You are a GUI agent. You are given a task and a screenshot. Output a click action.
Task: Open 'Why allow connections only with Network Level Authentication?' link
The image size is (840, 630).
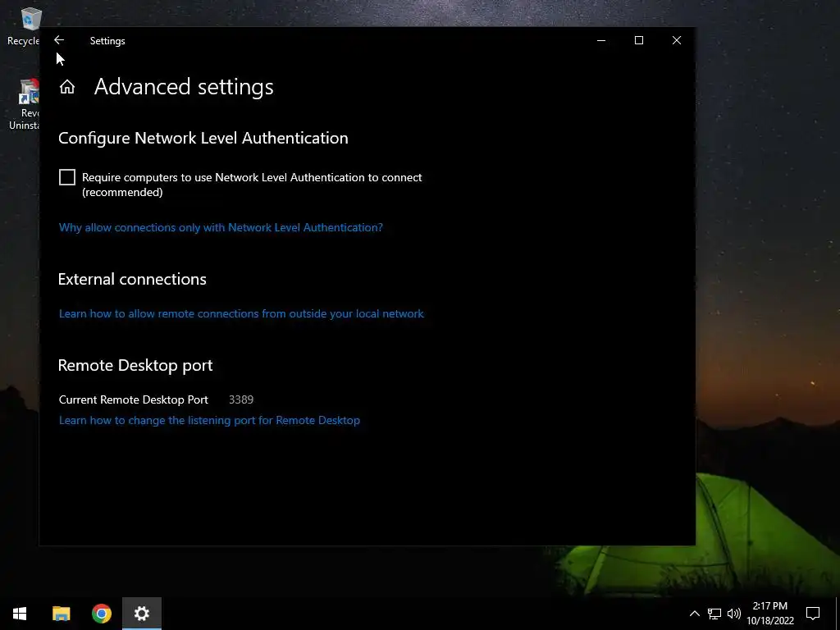221,227
